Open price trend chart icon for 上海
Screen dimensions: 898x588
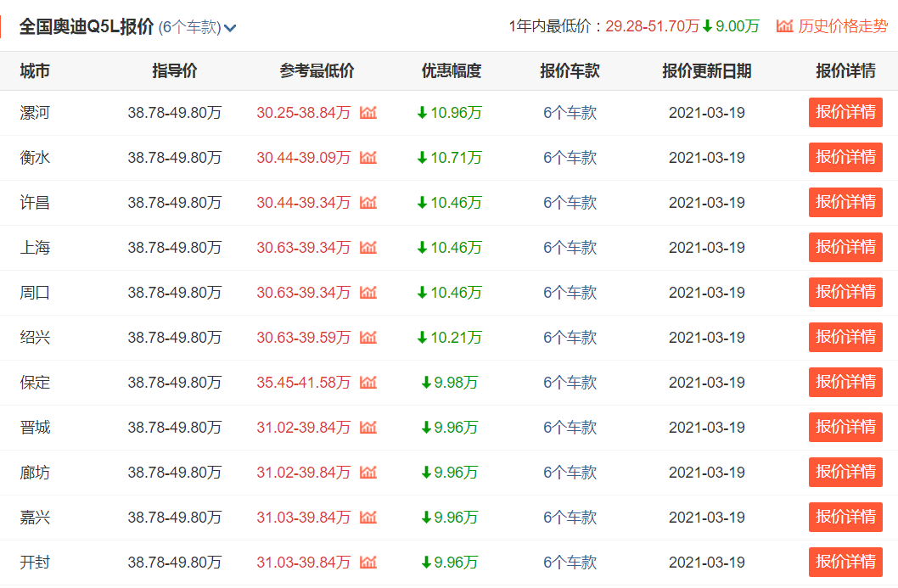(x=368, y=248)
